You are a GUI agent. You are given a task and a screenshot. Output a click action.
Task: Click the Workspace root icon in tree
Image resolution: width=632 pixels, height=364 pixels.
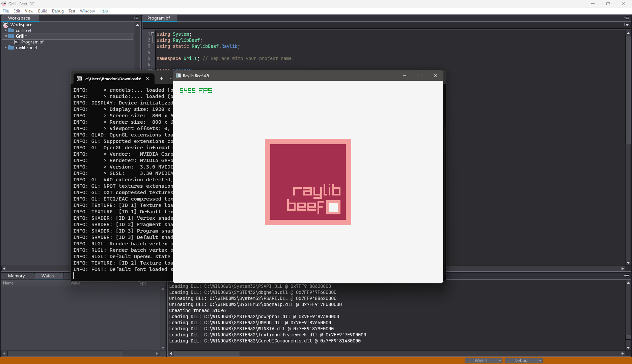(6, 25)
